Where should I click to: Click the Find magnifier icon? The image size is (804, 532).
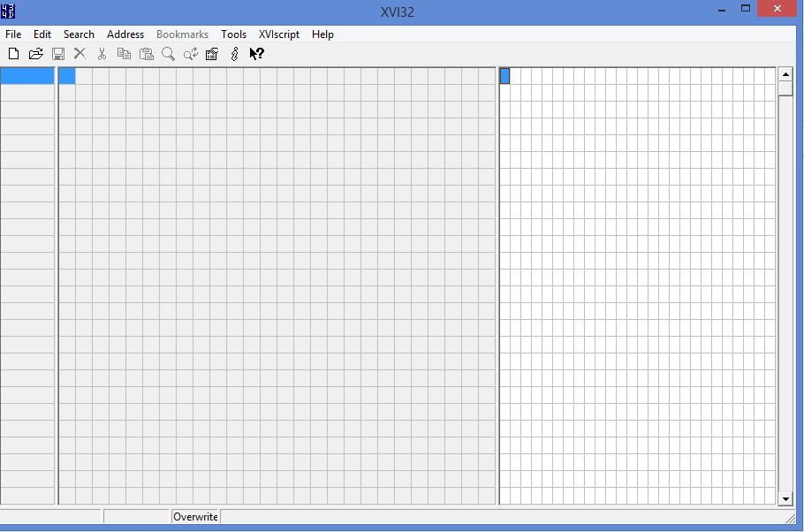pos(168,54)
